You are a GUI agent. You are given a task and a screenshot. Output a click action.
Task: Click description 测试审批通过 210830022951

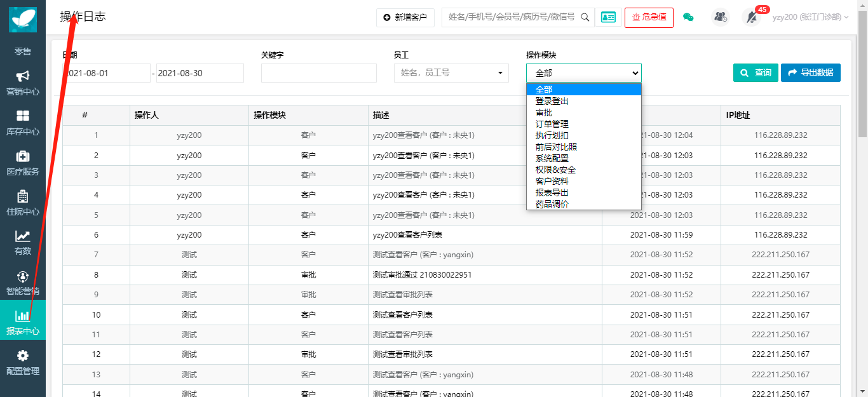(422, 275)
